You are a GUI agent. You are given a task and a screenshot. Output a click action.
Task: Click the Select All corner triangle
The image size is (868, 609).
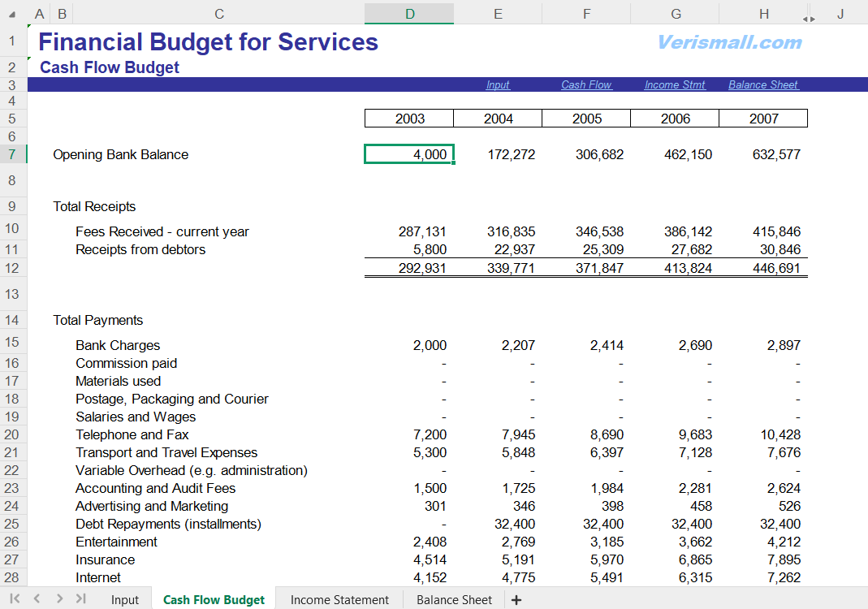pyautogui.click(x=11, y=14)
